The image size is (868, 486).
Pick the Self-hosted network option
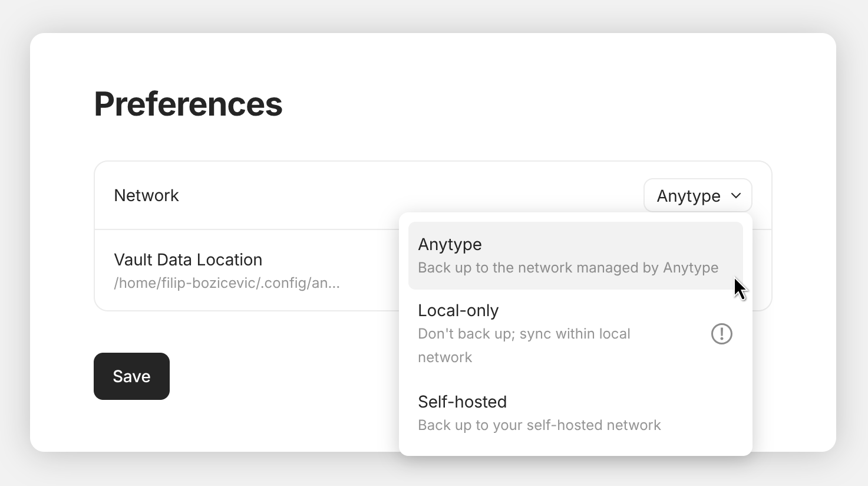pyautogui.click(x=575, y=413)
